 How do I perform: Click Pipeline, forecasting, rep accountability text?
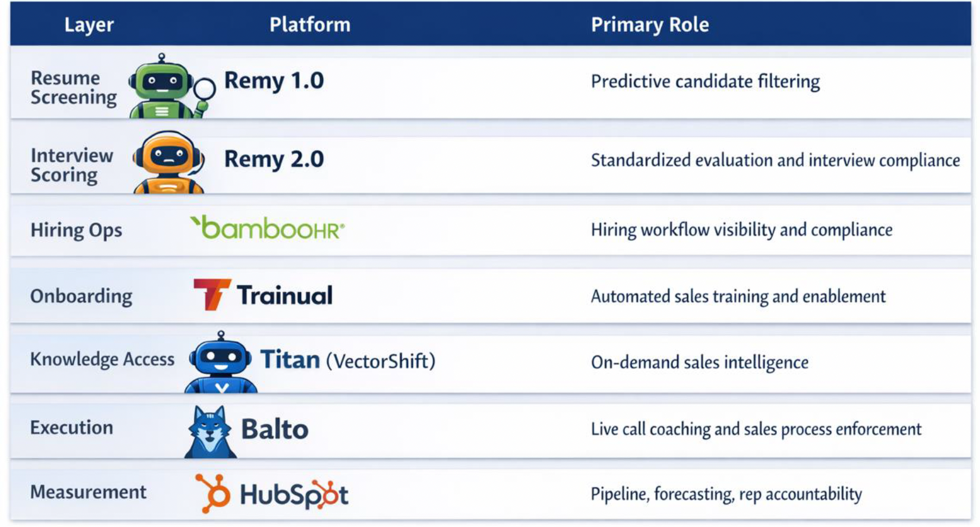point(726,494)
